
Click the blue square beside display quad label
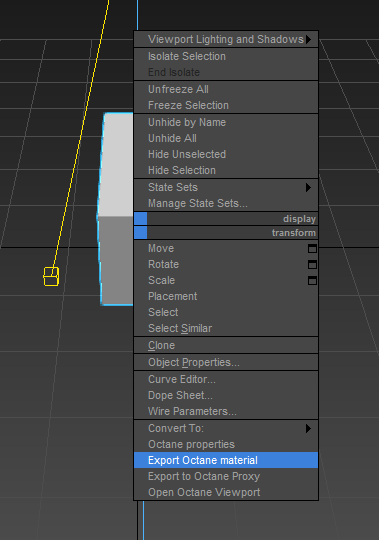140,219
